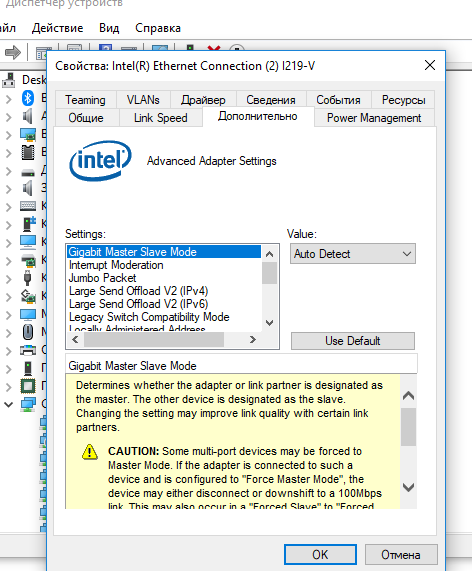This screenshot has width=472, height=571.
Task: Switch to the Общие tab
Action: coord(86,118)
